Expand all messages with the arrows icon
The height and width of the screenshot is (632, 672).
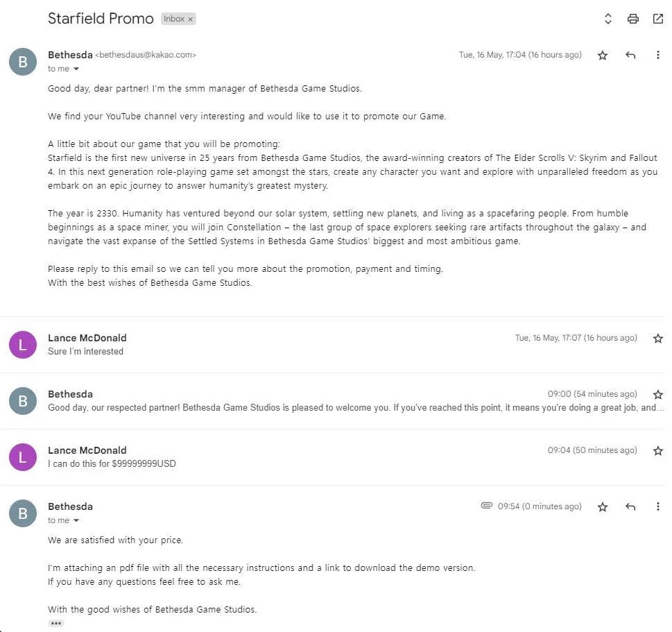click(x=608, y=19)
